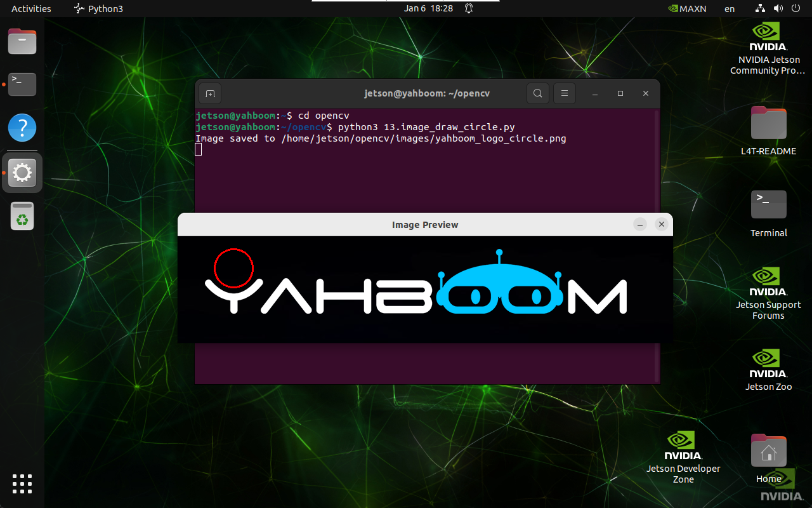
Task: Show Applications grid
Action: pyautogui.click(x=22, y=483)
